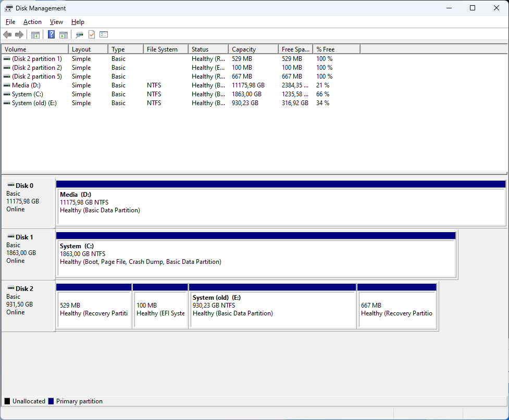509x420 pixels.
Task: Select (Disk 2 partition 5) volume name
Action: 37,77
